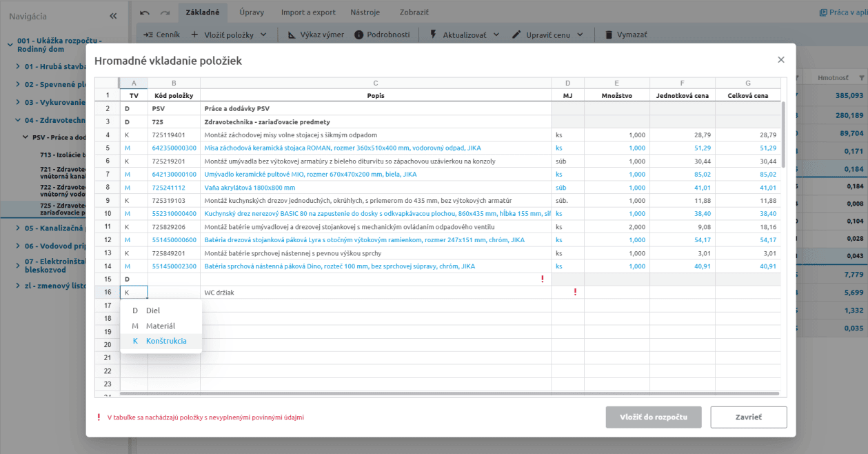Click quantity 2,000 in row 11
This screenshot has width=868, height=454.
click(616, 227)
